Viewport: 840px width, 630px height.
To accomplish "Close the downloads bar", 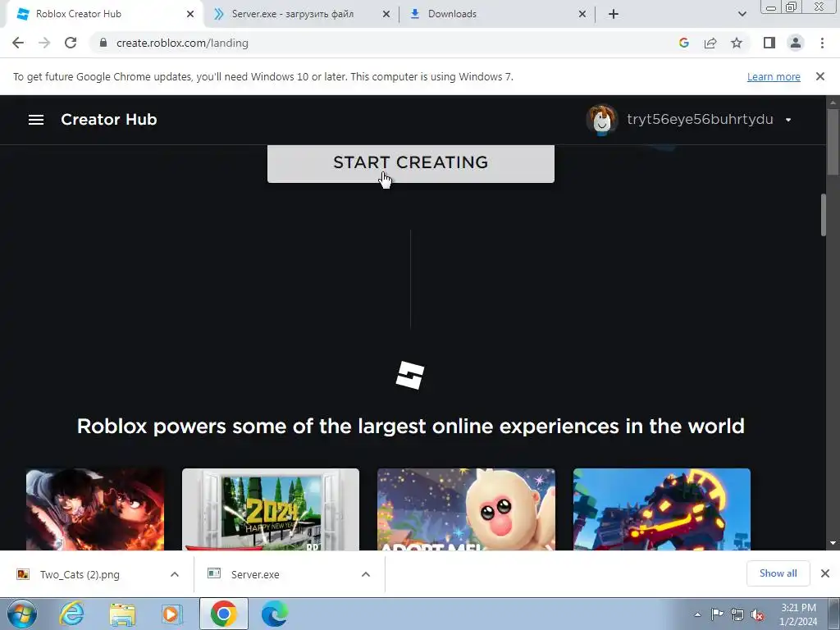I will tap(825, 573).
